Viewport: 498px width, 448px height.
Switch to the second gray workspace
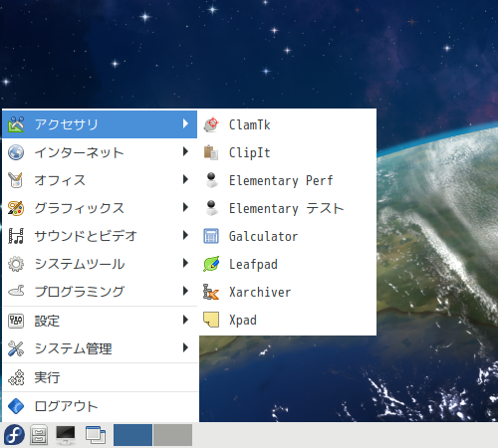(173, 435)
